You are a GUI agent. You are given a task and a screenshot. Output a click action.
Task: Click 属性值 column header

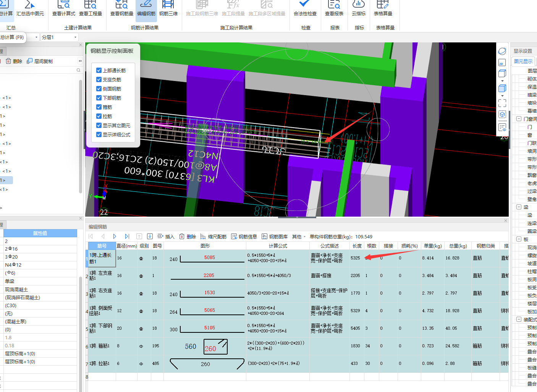tap(40, 233)
